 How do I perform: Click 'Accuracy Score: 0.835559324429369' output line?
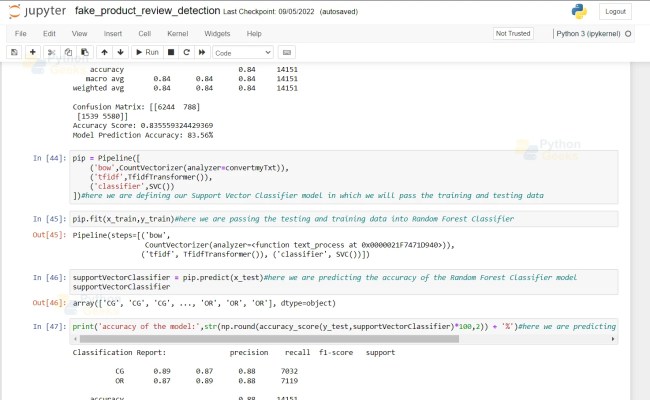point(143,126)
